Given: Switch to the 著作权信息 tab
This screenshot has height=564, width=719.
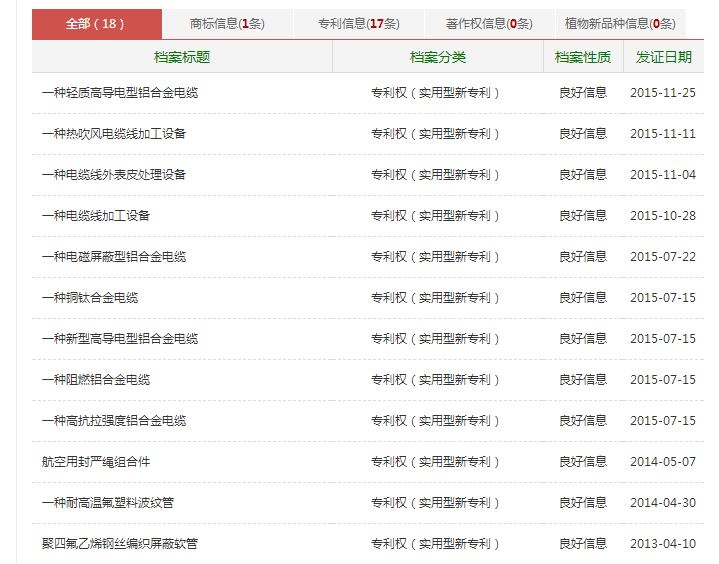Looking at the screenshot, I should [489, 24].
